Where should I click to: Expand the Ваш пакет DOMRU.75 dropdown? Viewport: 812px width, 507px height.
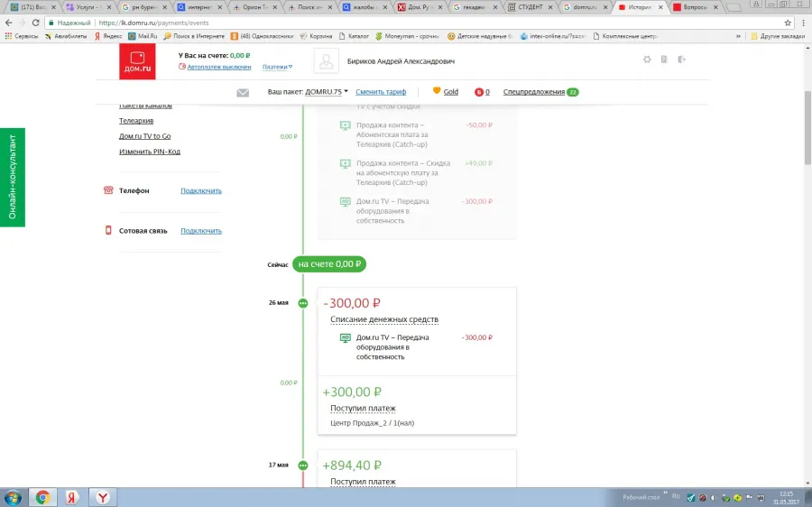click(x=327, y=92)
